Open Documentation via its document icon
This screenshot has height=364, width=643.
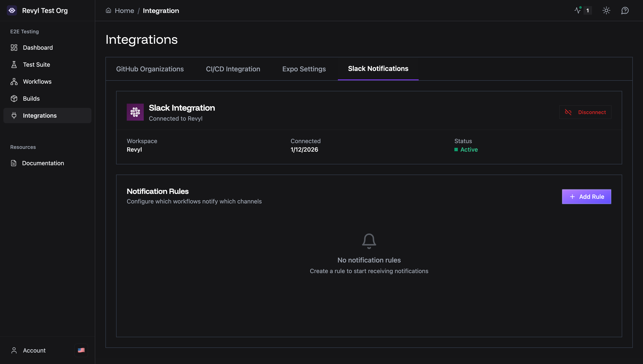[x=14, y=163]
